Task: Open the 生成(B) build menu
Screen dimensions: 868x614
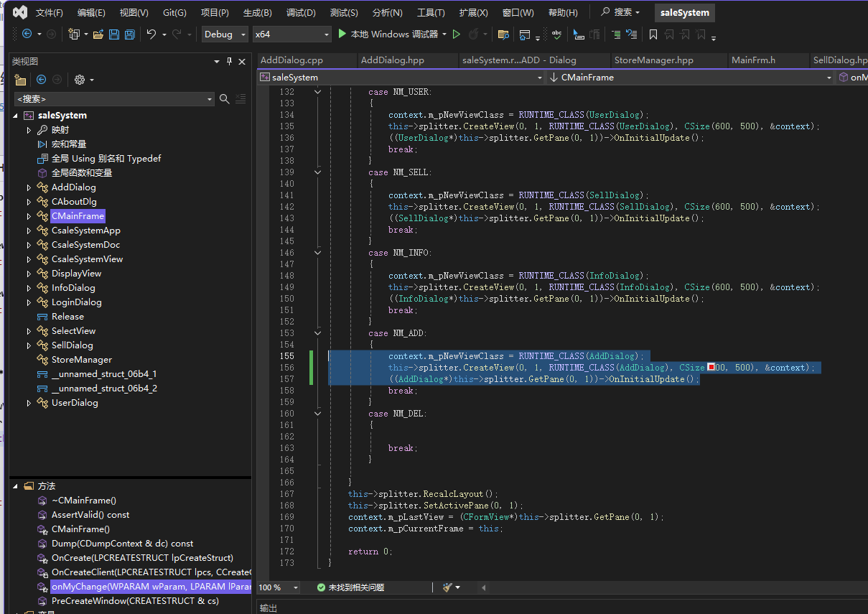Action: click(257, 13)
